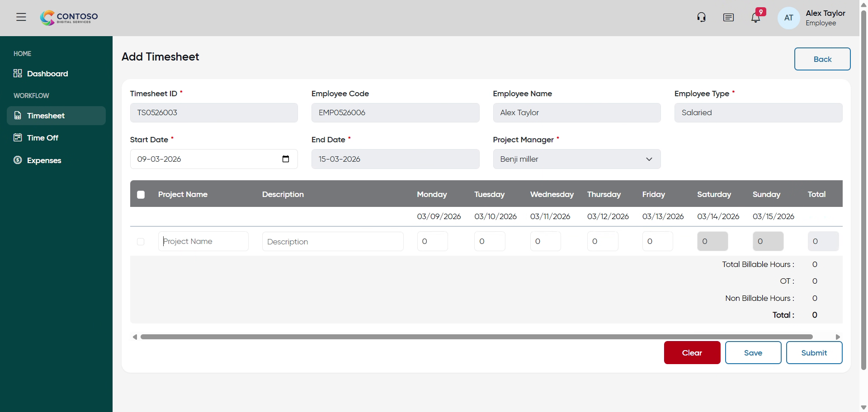Screen dimensions: 868x412
Task: Clear the timesheet form
Action: 692,352
